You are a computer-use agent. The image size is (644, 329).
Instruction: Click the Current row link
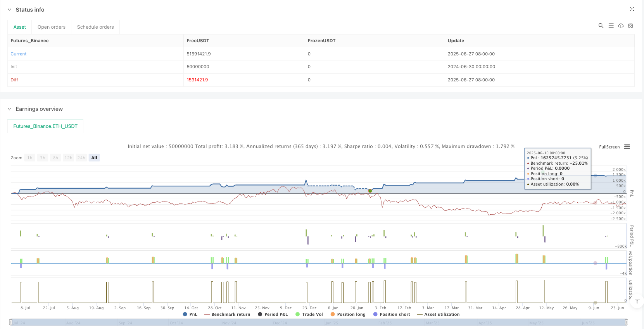[x=19, y=54]
